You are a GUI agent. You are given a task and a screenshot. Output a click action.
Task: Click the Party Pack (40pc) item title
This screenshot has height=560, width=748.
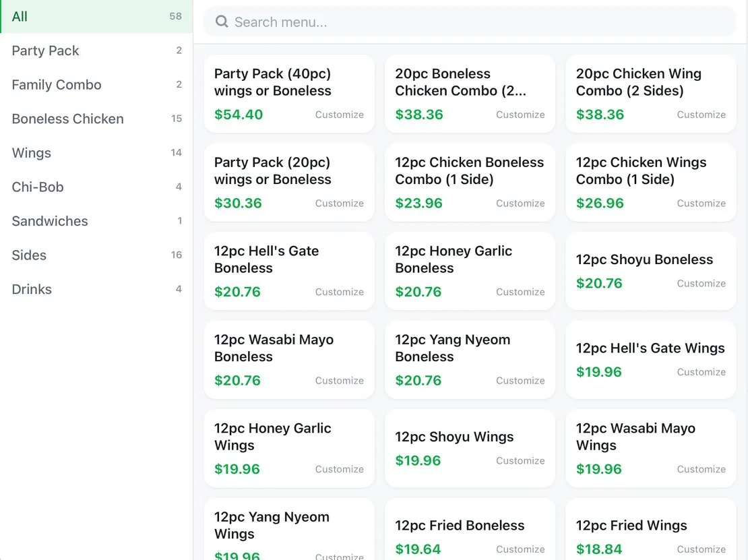(x=273, y=82)
